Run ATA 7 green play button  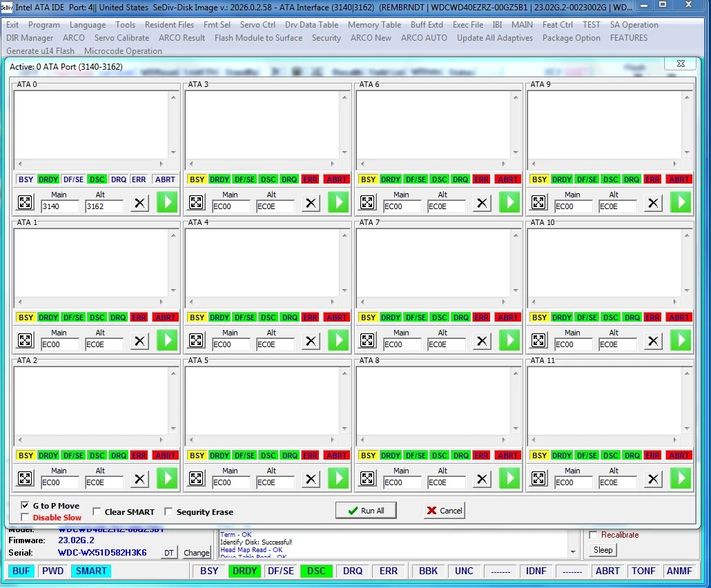tap(509, 340)
